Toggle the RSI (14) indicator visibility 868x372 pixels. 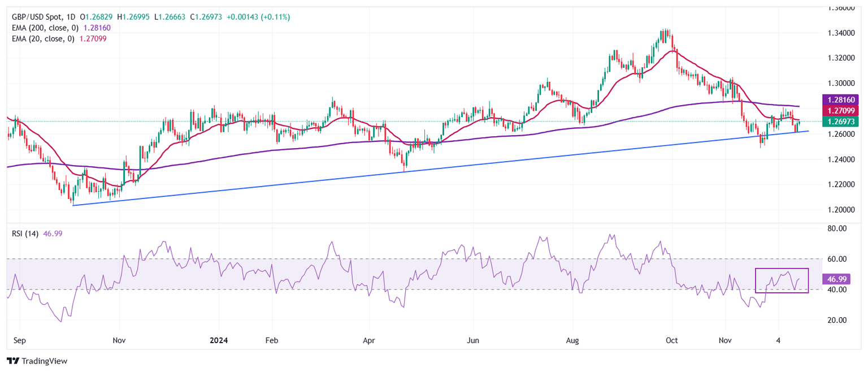25,233
